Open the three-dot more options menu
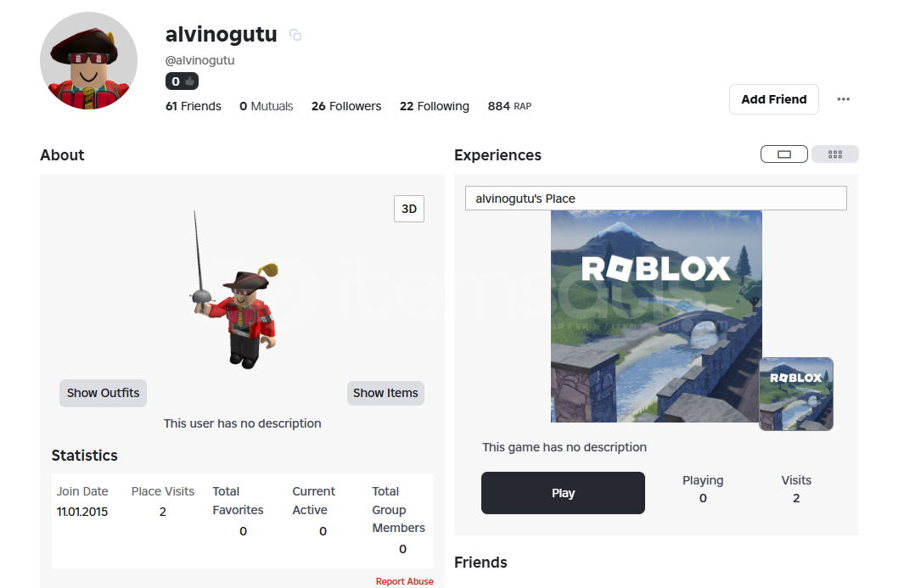The image size is (921, 588). tap(844, 99)
